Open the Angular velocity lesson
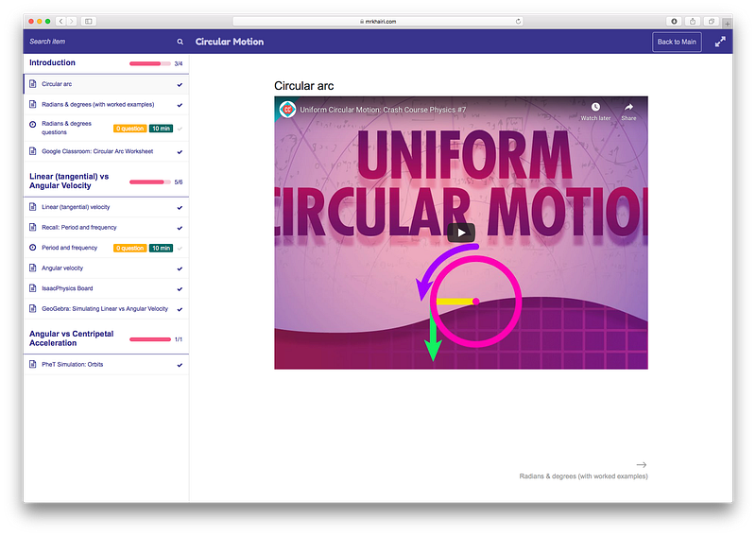The height and width of the screenshot is (536, 756). (x=106, y=268)
